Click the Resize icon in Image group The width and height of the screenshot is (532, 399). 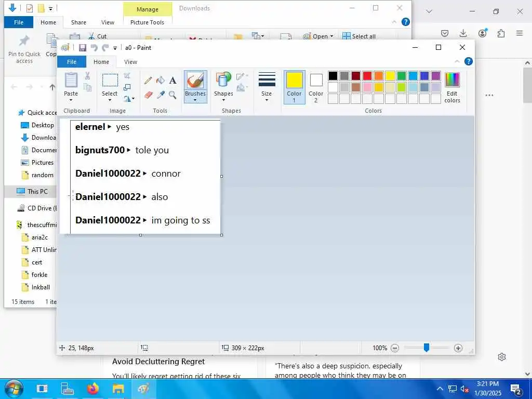point(127,87)
